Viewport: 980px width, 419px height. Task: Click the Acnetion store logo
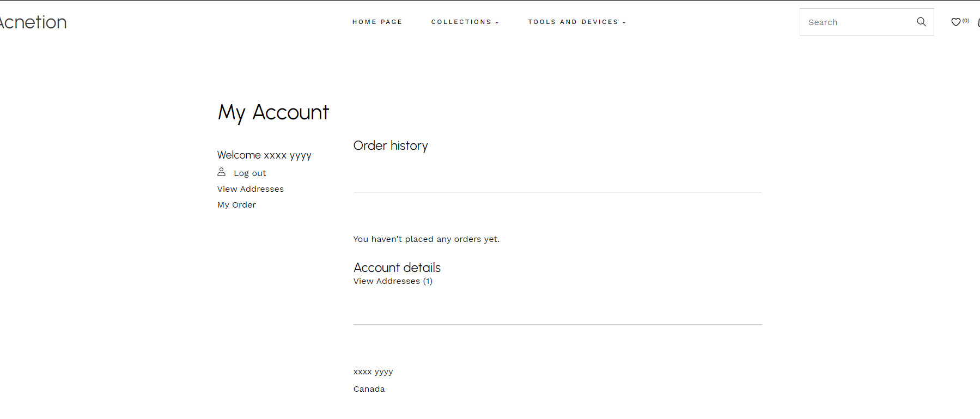[x=33, y=22]
